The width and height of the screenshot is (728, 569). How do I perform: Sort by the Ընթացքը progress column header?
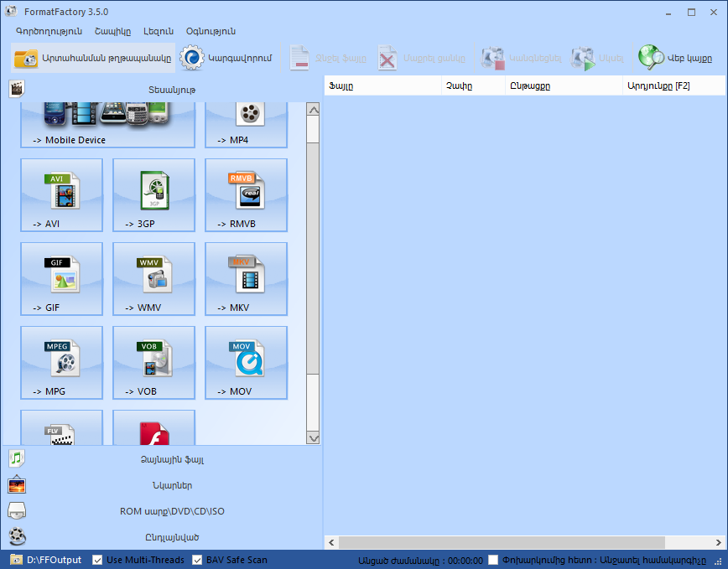564,85
